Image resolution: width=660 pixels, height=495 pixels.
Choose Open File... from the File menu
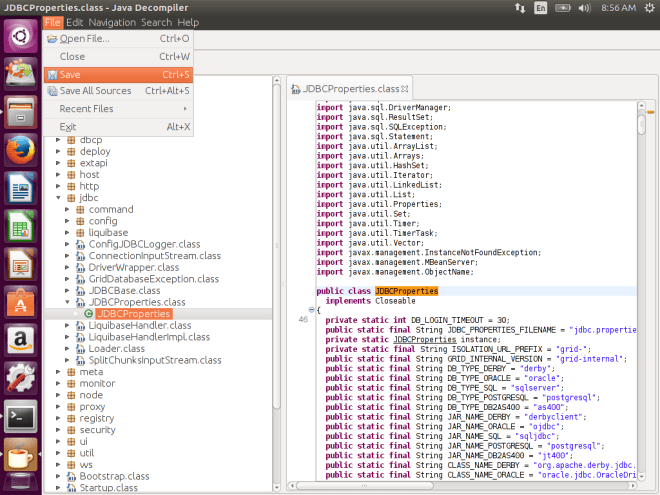(x=84, y=39)
